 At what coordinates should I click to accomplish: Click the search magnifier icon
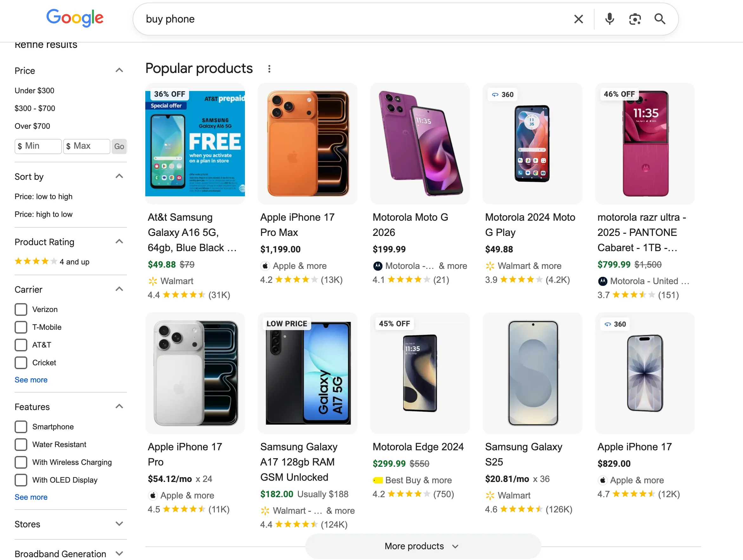click(659, 19)
